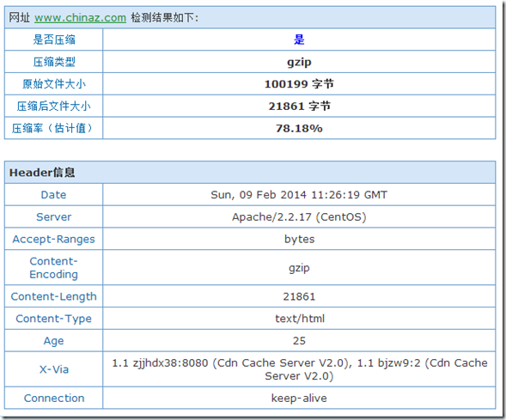
Task: Open the www.chinaz.com link
Action: tap(80, 18)
